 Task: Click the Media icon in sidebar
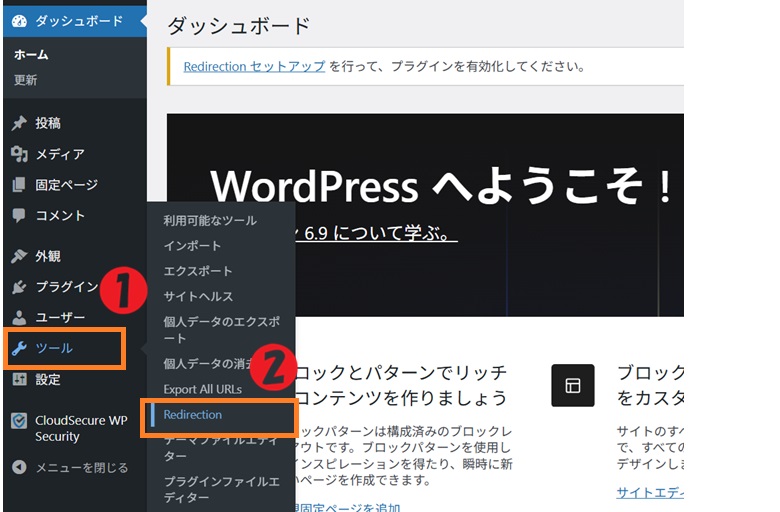pos(19,154)
